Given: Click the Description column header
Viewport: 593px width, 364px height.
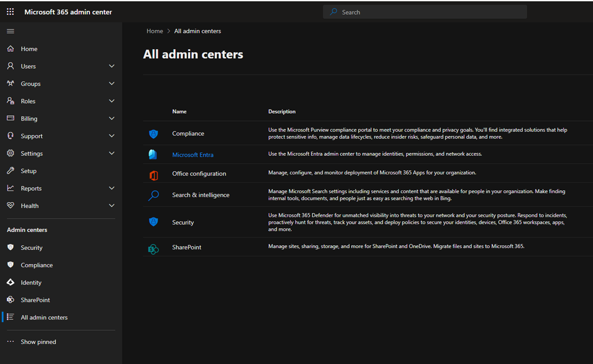Looking at the screenshot, I should point(282,111).
